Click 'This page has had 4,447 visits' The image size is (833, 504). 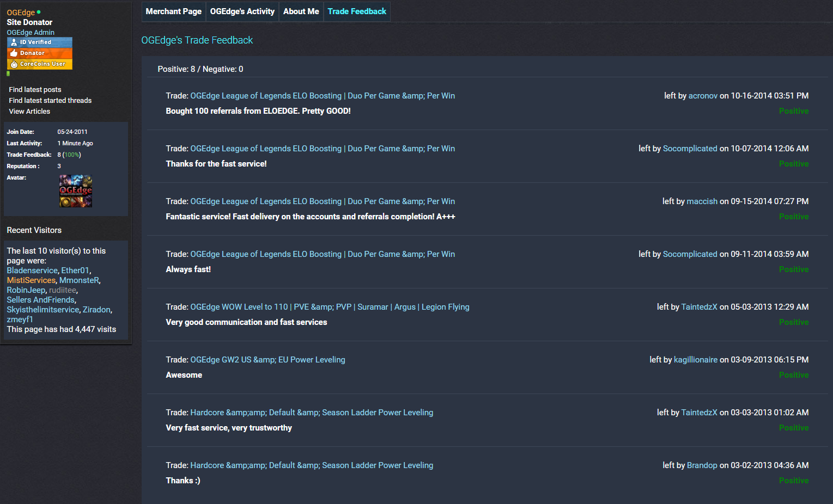click(62, 329)
